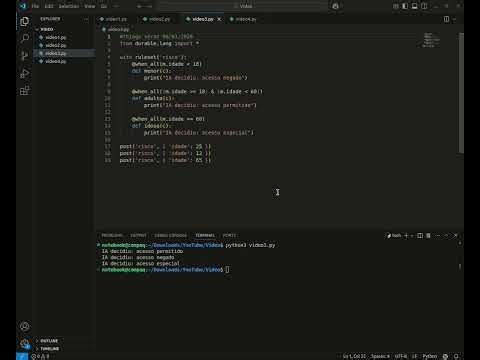Show errors and warnings in status bar

[x=40, y=356]
